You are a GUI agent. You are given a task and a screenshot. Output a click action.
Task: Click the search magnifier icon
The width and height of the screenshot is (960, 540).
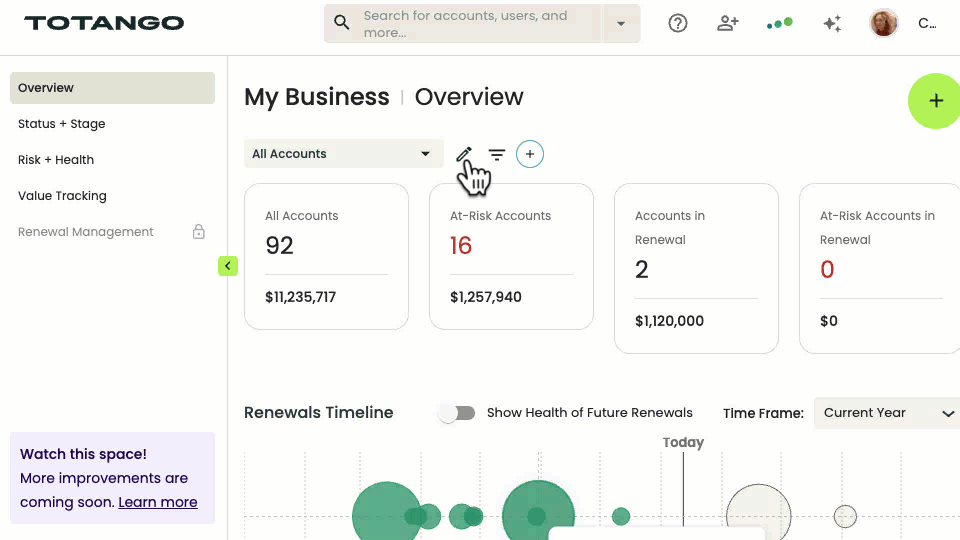[x=342, y=23]
